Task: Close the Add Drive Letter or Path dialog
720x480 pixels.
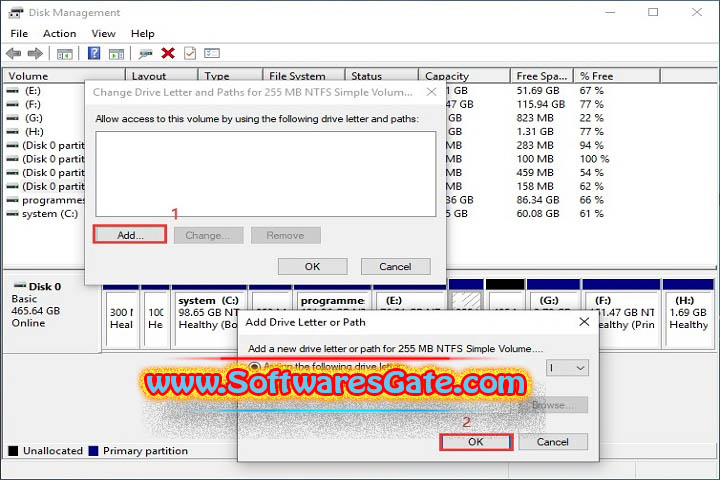Action: (x=584, y=322)
